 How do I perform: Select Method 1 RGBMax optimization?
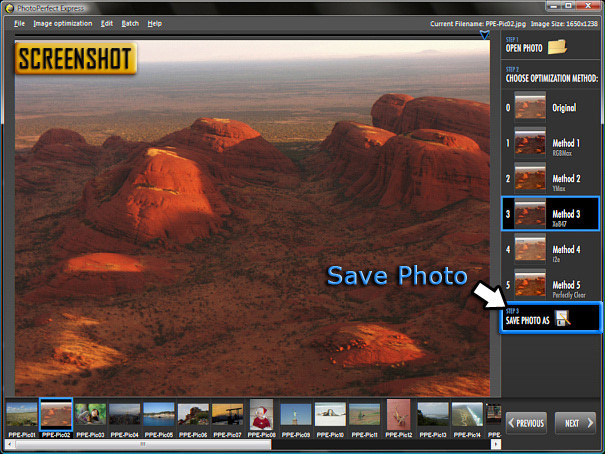coord(550,143)
